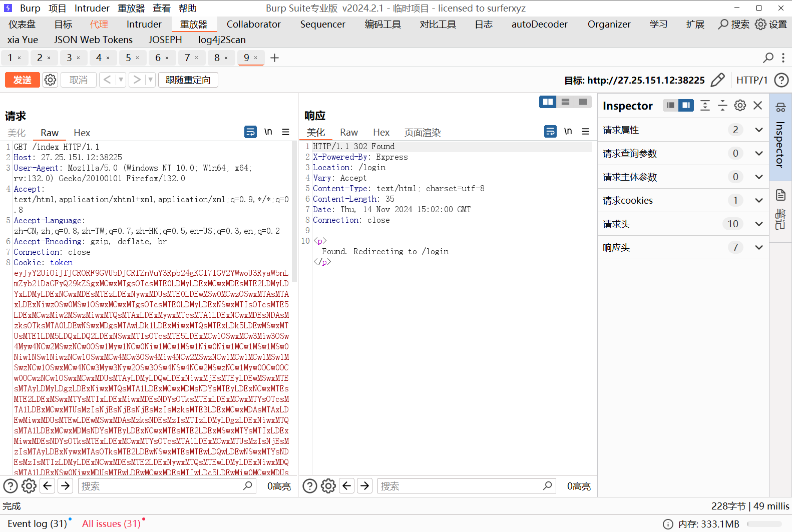This screenshot has height=532, width=792.
Task: Close Repeater tab 9
Action: [256, 58]
